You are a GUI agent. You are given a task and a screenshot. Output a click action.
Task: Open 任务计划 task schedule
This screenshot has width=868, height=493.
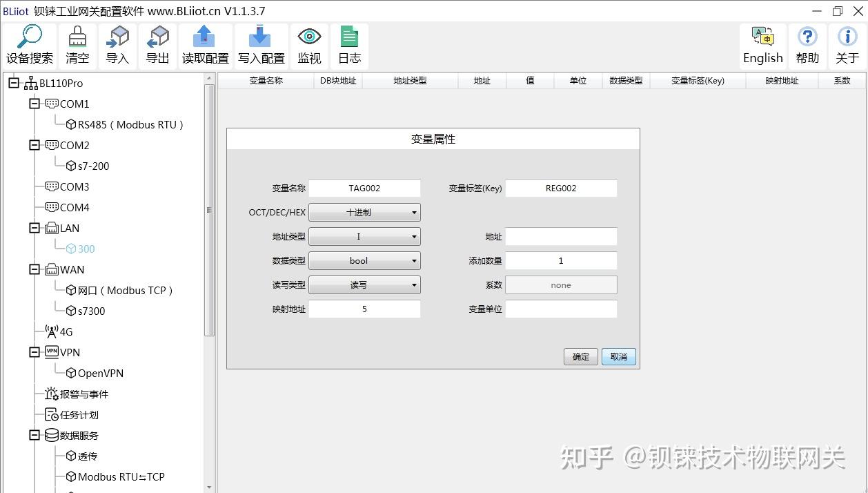pyautogui.click(x=79, y=415)
